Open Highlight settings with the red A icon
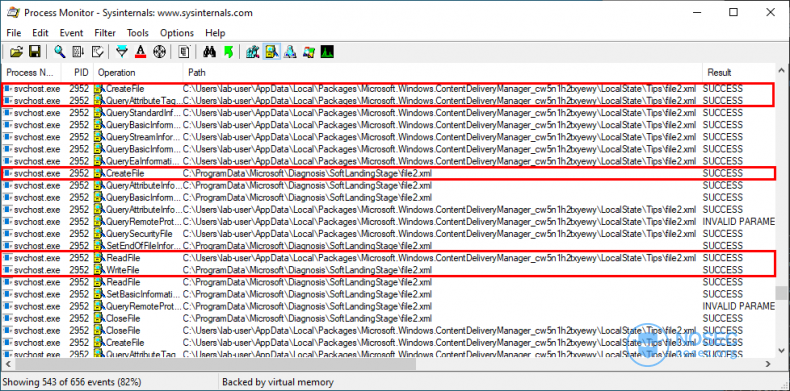Image resolution: width=790 pixels, height=391 pixels. pyautogui.click(x=141, y=51)
